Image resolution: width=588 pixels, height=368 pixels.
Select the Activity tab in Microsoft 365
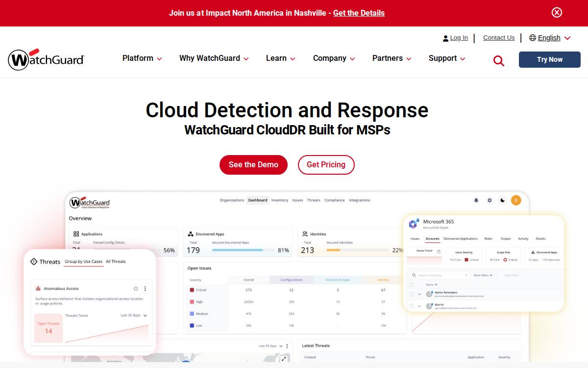click(x=523, y=239)
